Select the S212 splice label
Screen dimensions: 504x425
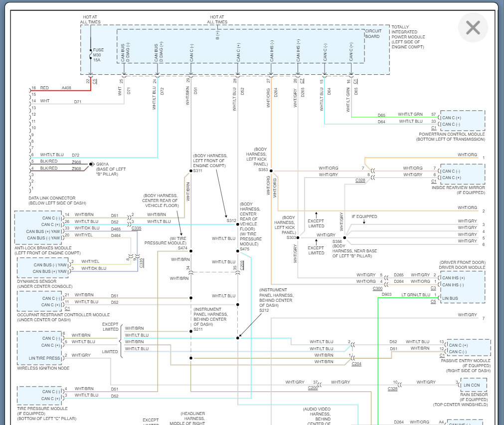click(264, 310)
